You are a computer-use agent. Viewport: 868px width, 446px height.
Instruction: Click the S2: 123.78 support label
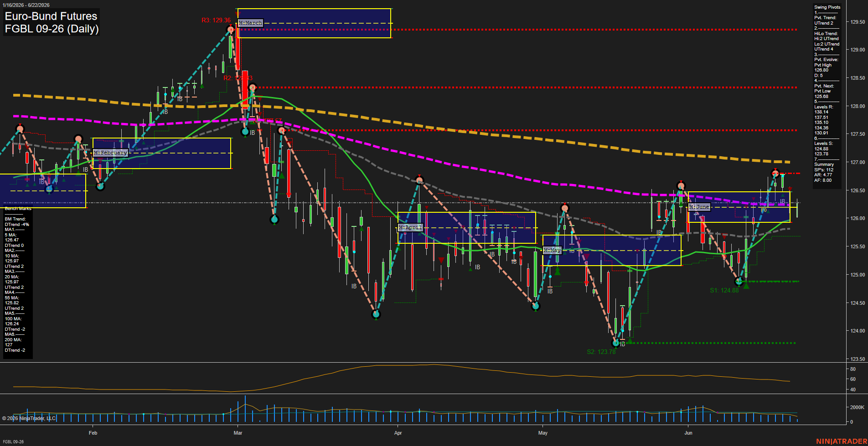click(x=601, y=352)
